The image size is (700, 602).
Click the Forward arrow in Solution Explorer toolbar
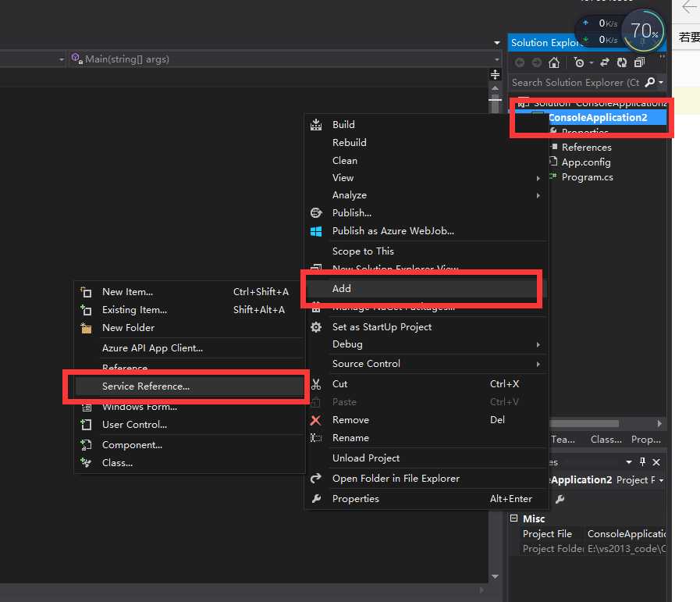pos(537,62)
